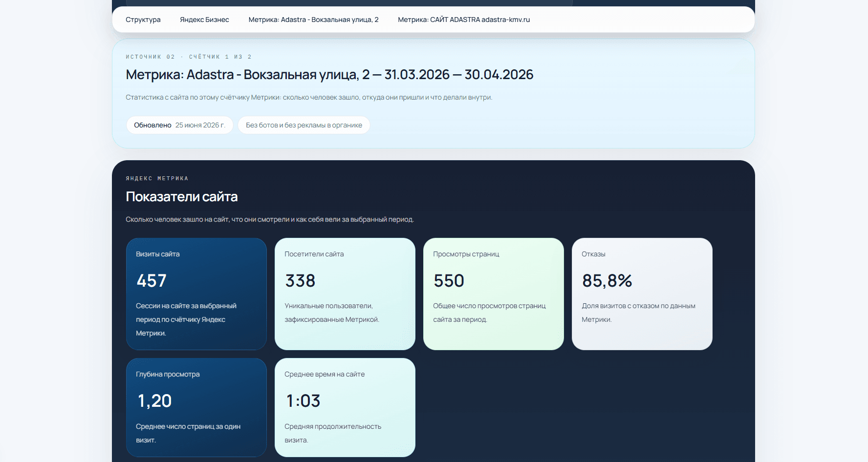Click the heading Метрика: Adastra - Вокзальная улица, 2 — 31.03.2026 — 30.04.2026
The height and width of the screenshot is (462, 868).
[329, 75]
